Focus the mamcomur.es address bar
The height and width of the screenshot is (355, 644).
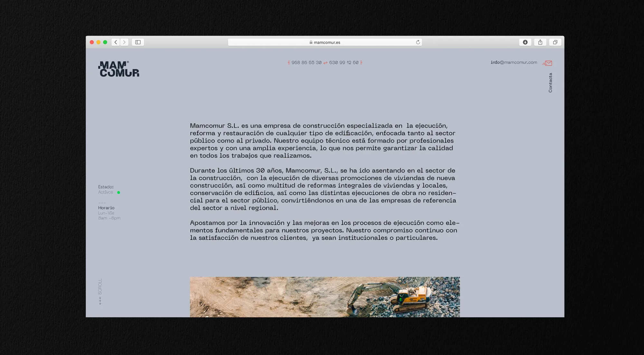[x=325, y=42]
